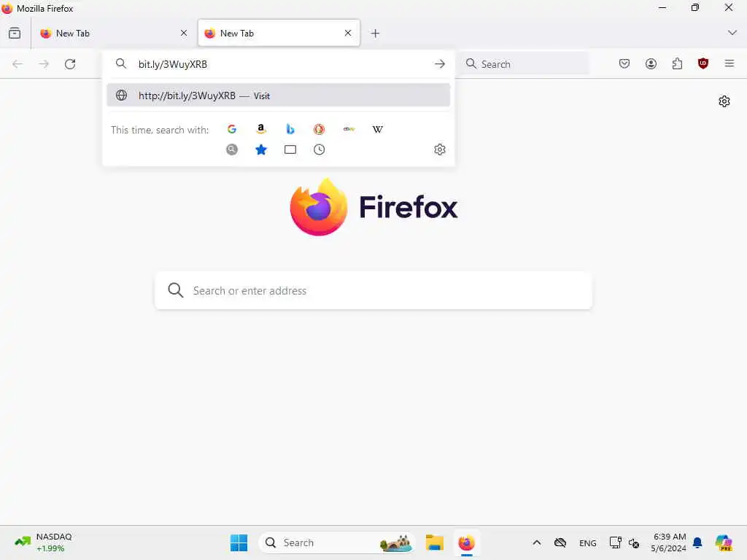Image resolution: width=747 pixels, height=560 pixels.
Task: Open notifications bell icon
Action: (697, 542)
